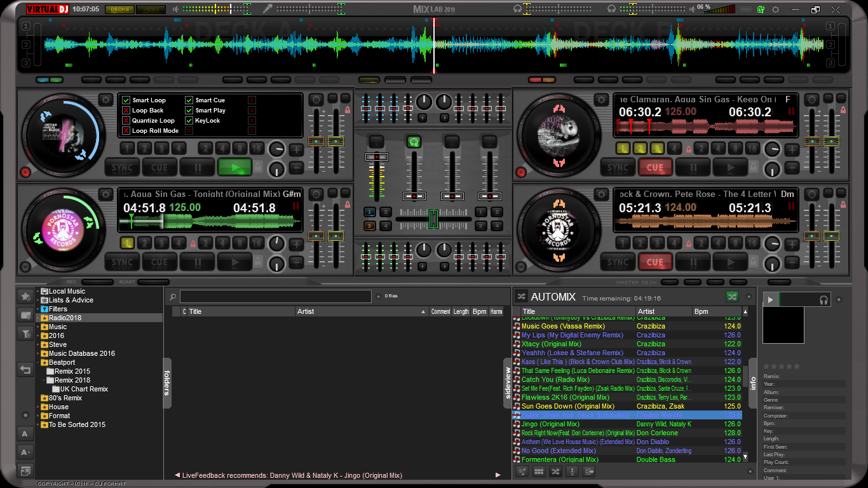
Task: Create a virtual folder with the folder-plus icon
Action: click(25, 315)
